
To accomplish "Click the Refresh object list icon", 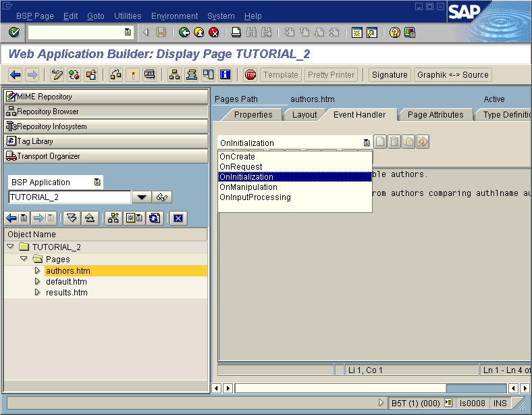I will click(x=155, y=218).
